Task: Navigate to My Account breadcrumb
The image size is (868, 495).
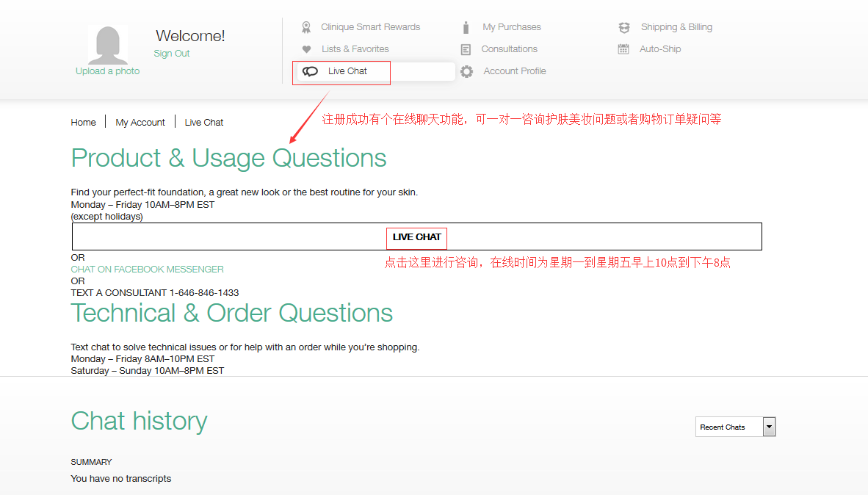Action: click(140, 123)
